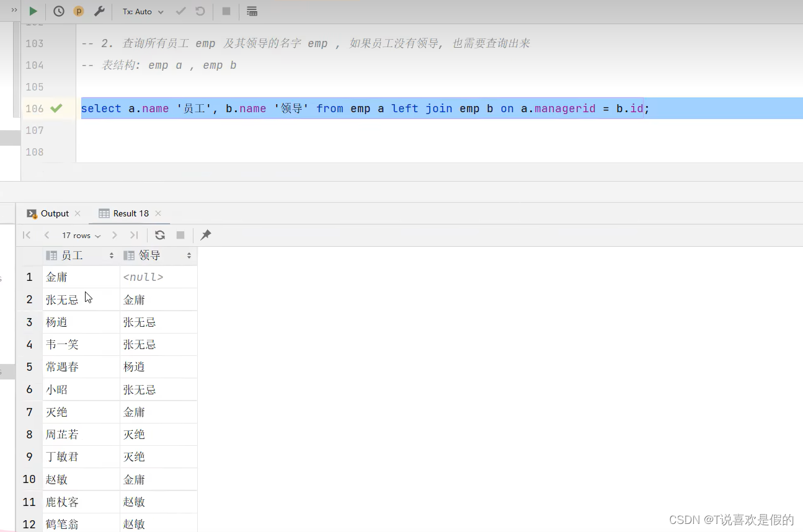Select the 灭绝 cell in row 7
This screenshot has height=532, width=803.
(x=81, y=412)
